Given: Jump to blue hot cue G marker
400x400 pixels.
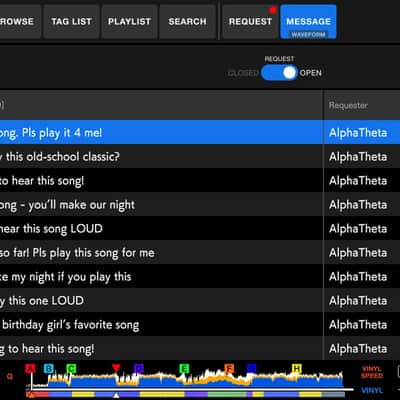Looking at the screenshot, I should [252, 369].
